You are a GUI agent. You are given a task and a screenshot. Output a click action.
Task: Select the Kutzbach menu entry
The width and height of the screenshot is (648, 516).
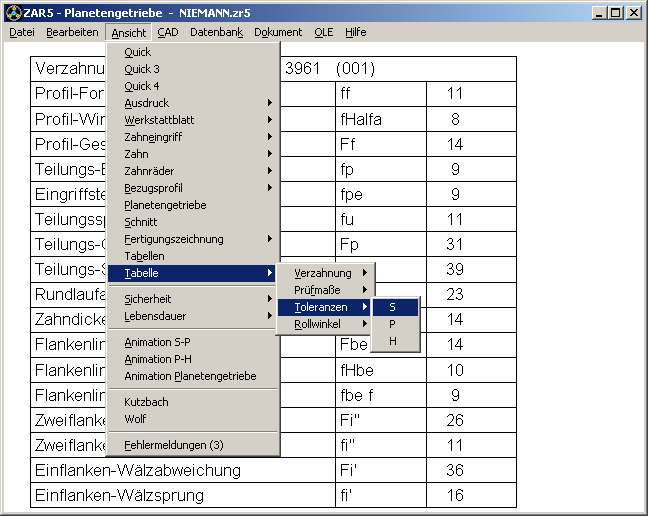point(146,402)
